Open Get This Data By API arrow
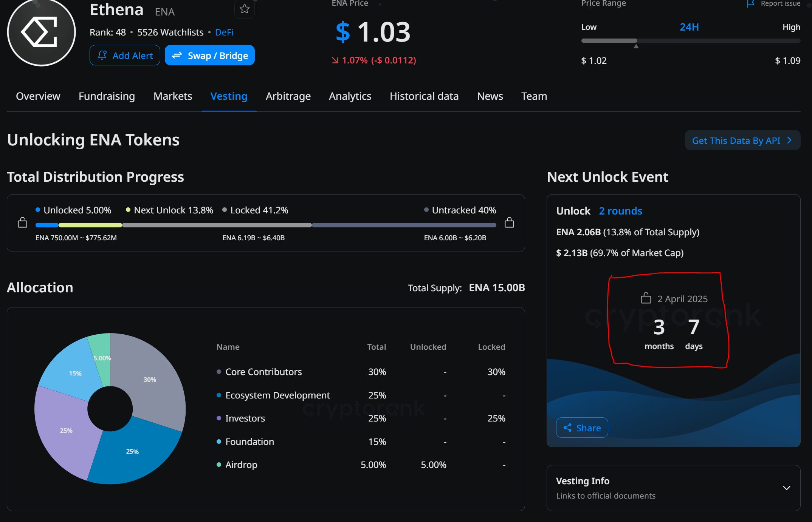 (789, 140)
